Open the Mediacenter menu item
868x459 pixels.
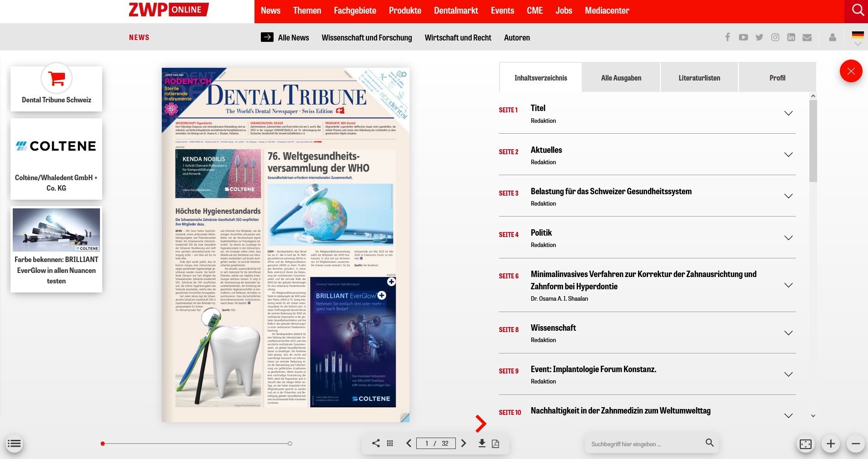(607, 10)
